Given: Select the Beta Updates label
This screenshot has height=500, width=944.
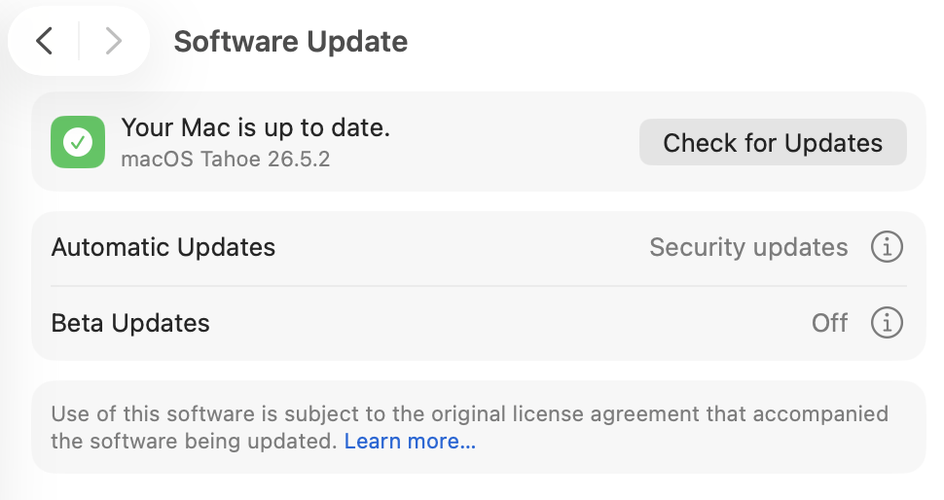Looking at the screenshot, I should coord(131,323).
